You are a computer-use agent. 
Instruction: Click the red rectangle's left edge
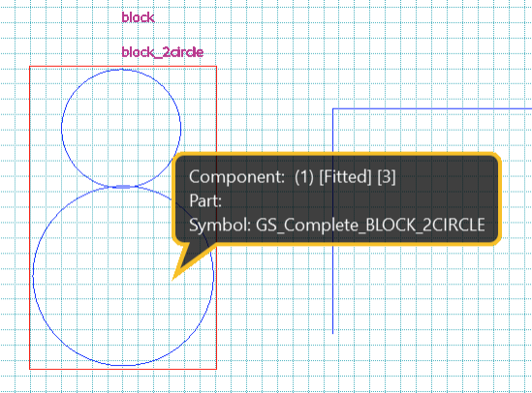(30, 218)
